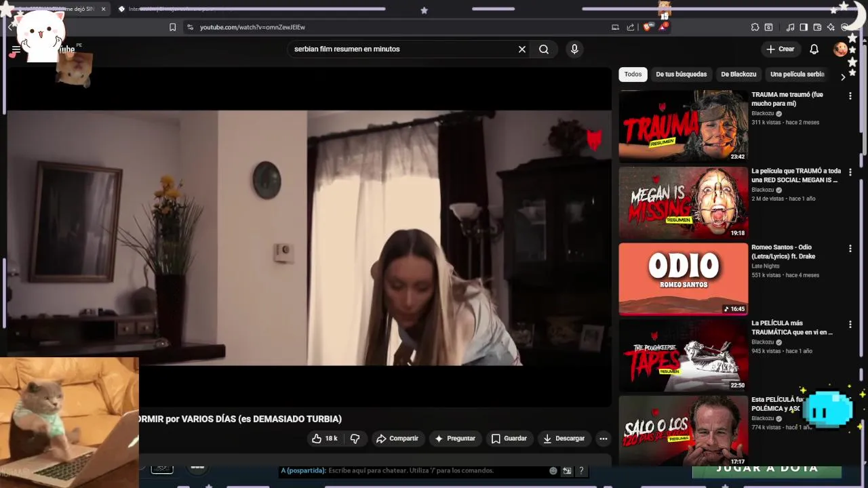
Task: Open account avatar menu
Action: 841,49
